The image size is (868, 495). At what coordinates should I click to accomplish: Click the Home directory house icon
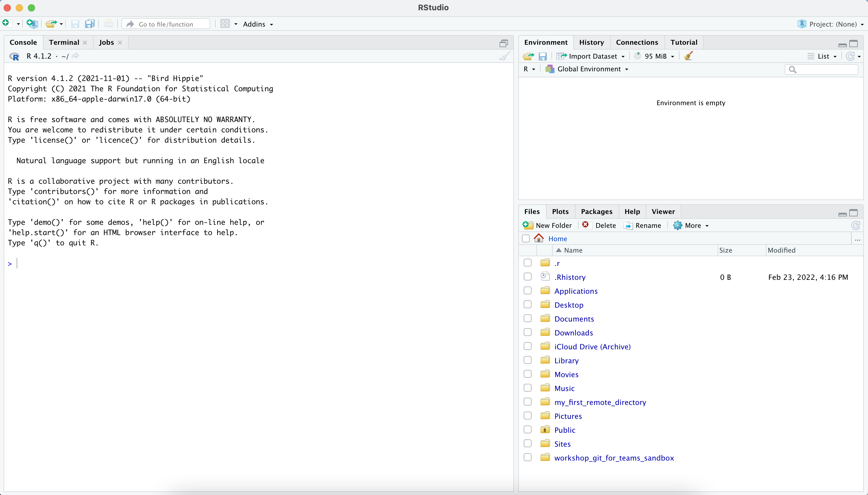(539, 238)
